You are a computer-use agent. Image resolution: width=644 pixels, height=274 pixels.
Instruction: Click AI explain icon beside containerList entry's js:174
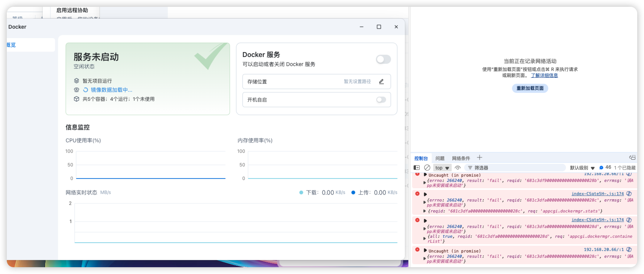(629, 220)
